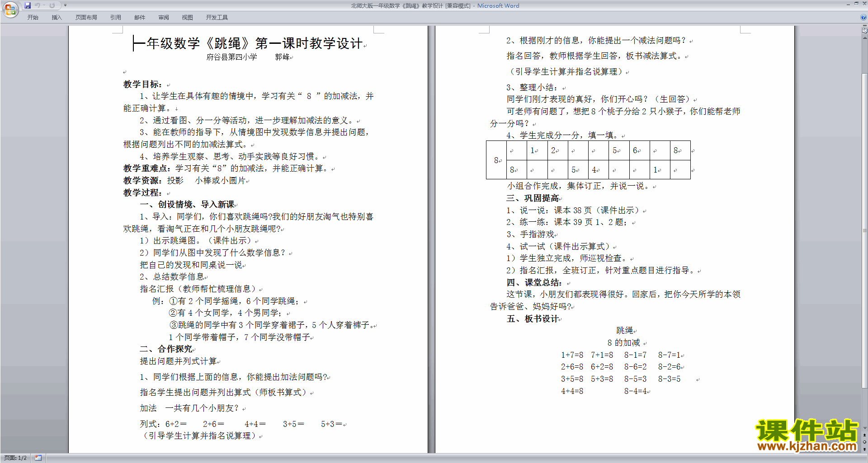The image size is (868, 463).
Task: Click heading 一、创设情境、导入新课
Action: [187, 205]
